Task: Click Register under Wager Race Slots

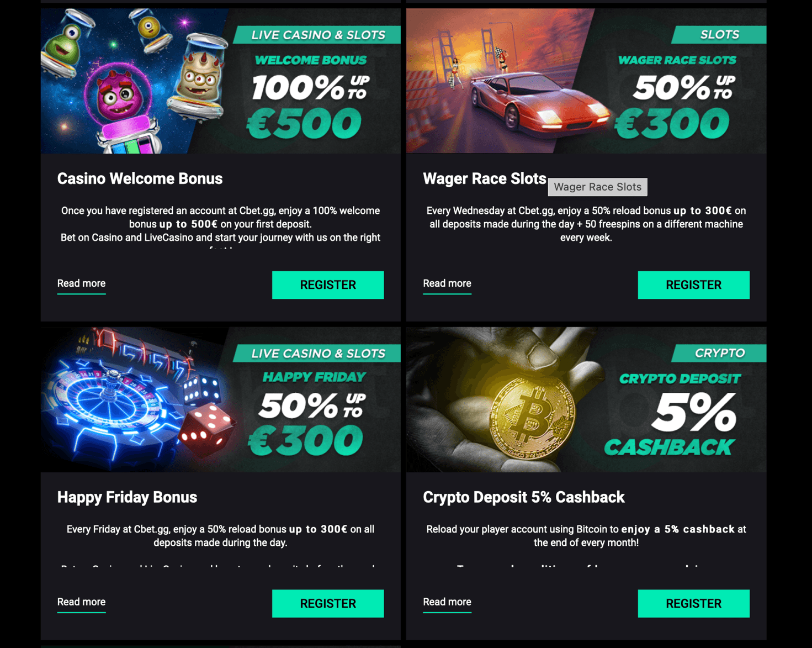Action: click(693, 285)
